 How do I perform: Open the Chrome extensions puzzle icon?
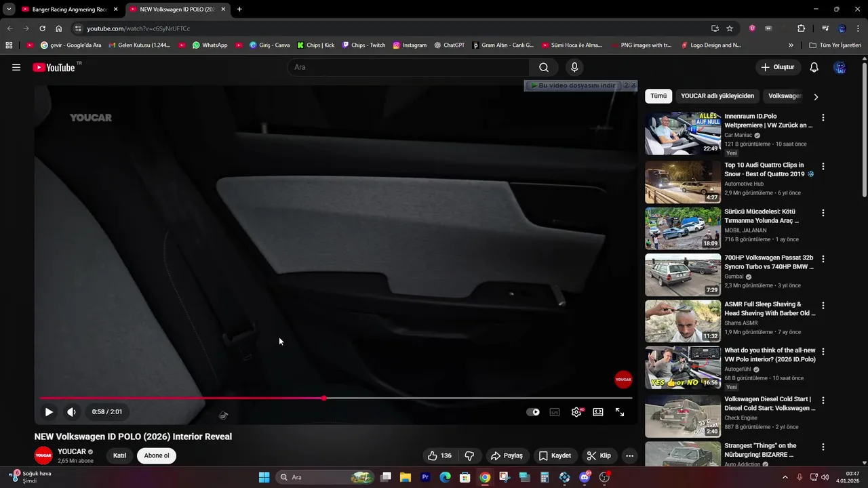tap(801, 28)
